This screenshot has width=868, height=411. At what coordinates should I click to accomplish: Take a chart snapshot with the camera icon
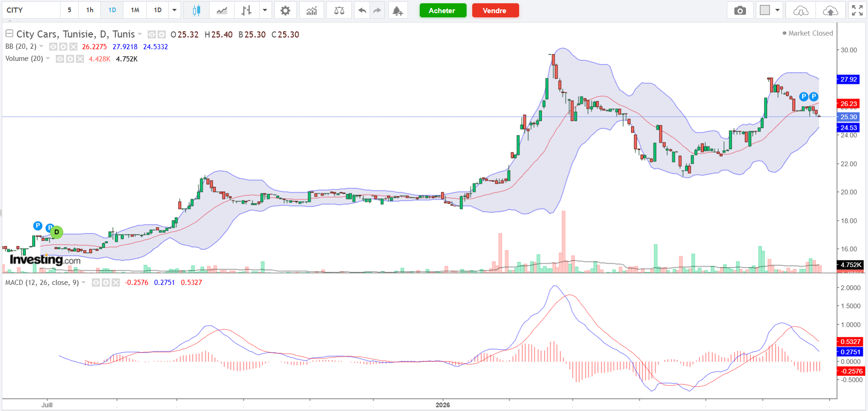[740, 10]
